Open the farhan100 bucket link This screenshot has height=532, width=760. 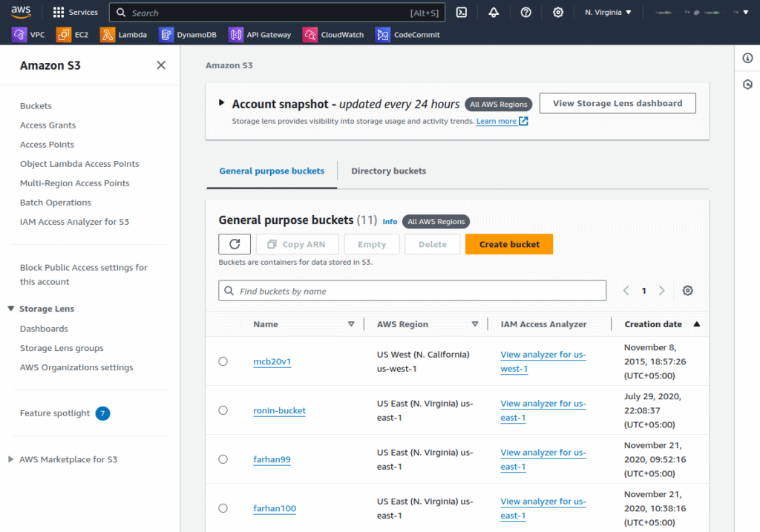(x=275, y=508)
